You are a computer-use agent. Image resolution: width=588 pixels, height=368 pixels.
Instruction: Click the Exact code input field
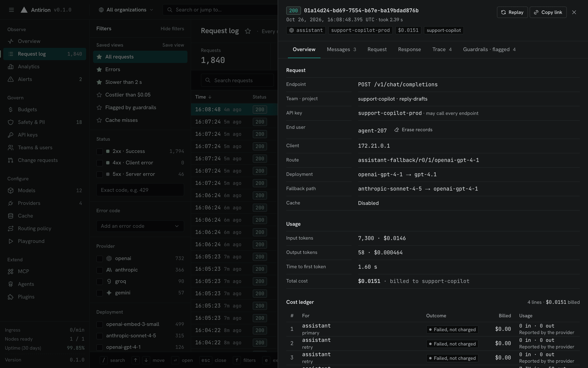click(140, 190)
